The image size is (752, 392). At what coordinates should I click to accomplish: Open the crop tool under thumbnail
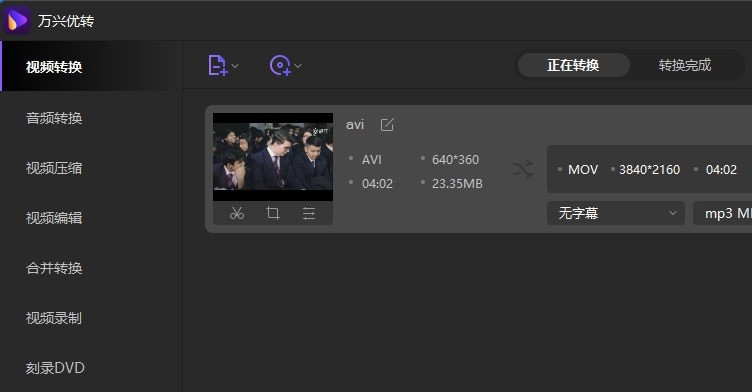click(x=272, y=213)
